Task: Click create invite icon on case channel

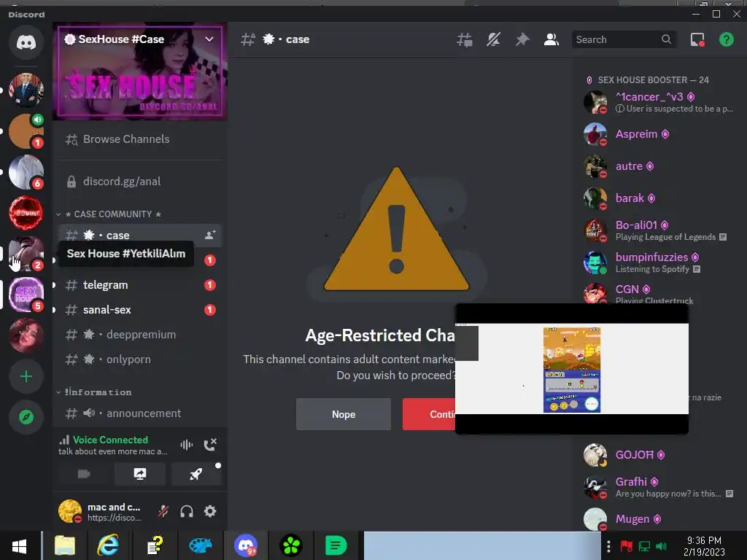Action: pyautogui.click(x=210, y=235)
